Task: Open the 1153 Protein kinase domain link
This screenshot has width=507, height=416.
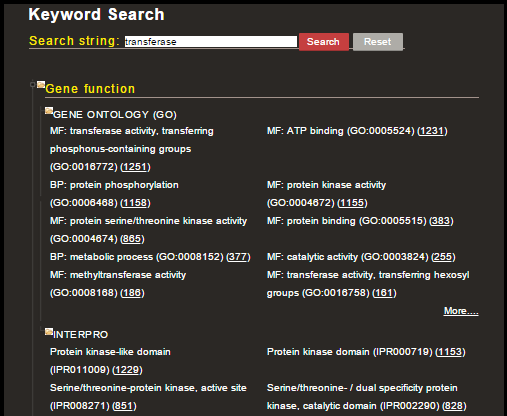Action: (x=450, y=352)
